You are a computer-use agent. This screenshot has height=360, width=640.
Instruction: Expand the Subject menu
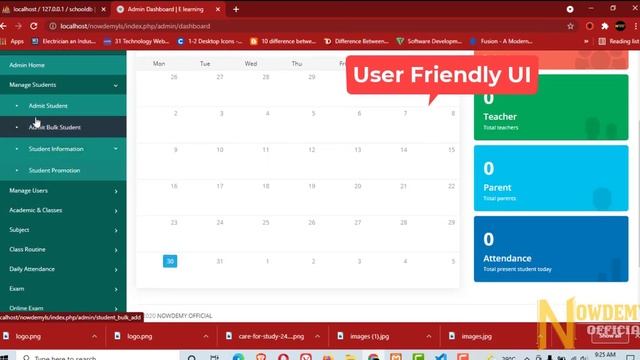click(63, 230)
